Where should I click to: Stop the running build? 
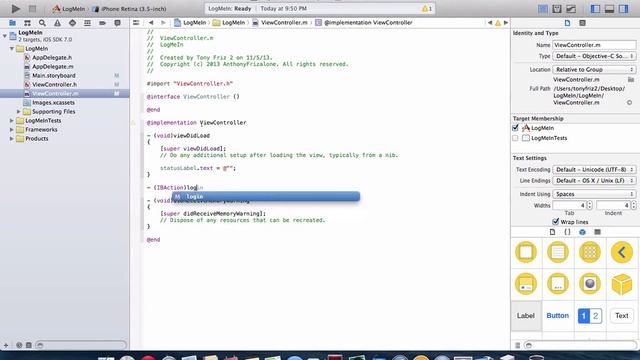(32, 8)
